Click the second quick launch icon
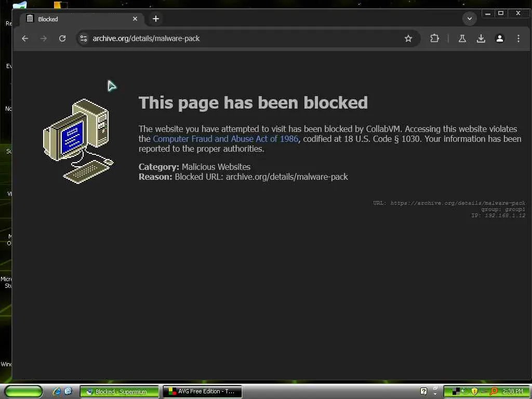 coord(68,391)
